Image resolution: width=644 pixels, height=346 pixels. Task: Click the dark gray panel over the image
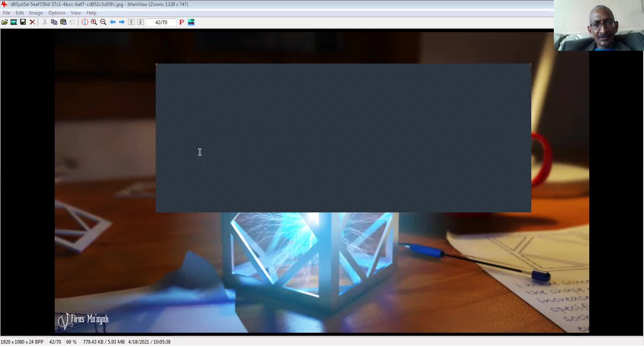343,138
